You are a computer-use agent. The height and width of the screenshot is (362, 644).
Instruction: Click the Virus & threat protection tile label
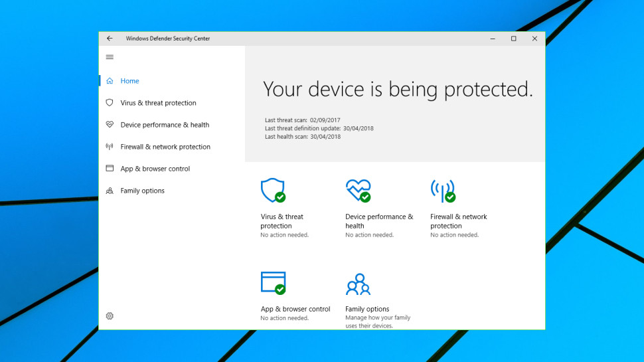[282, 221]
